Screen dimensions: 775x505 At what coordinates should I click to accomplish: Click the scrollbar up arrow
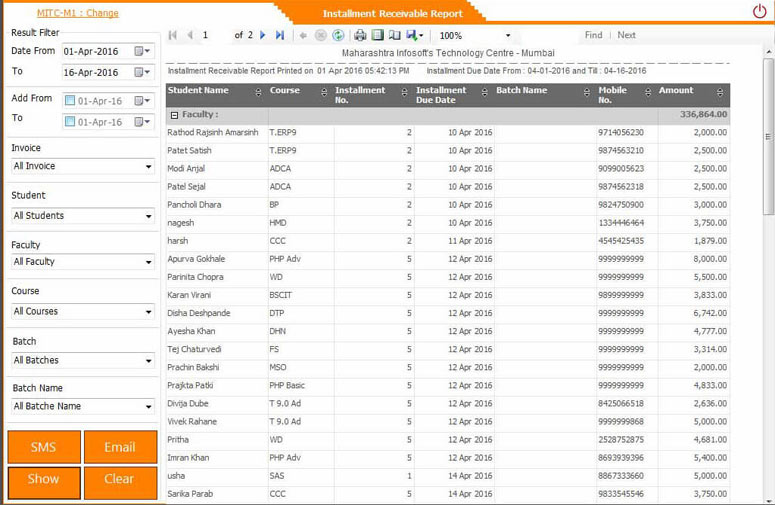(768, 51)
